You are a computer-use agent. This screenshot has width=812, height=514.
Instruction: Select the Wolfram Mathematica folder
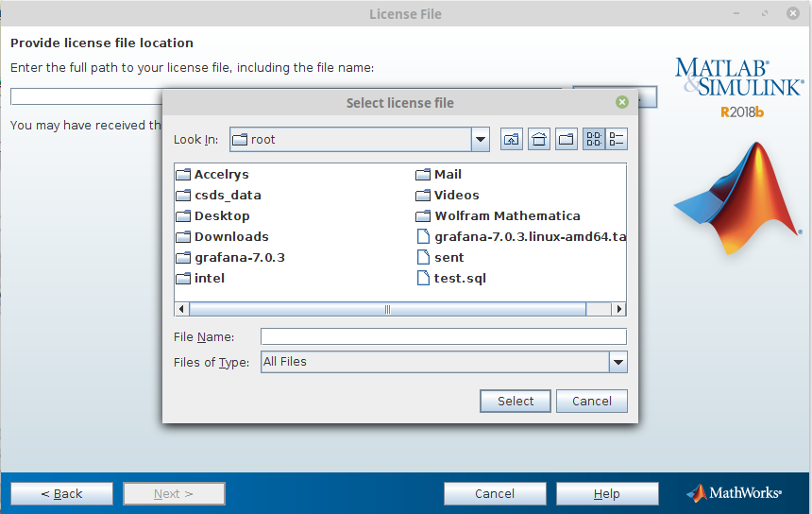(x=506, y=216)
